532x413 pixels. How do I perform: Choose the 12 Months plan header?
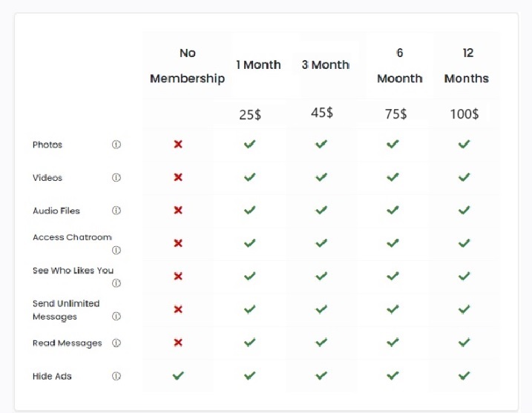point(467,66)
